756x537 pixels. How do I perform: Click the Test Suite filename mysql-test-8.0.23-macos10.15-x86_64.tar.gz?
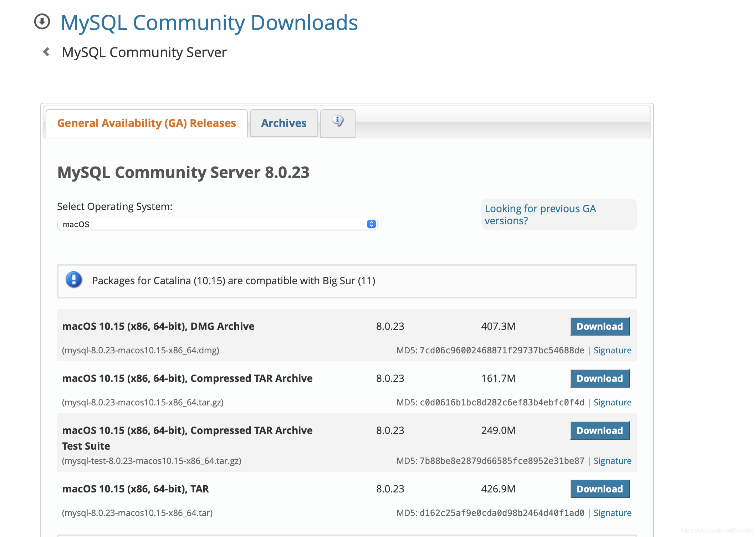click(x=152, y=461)
